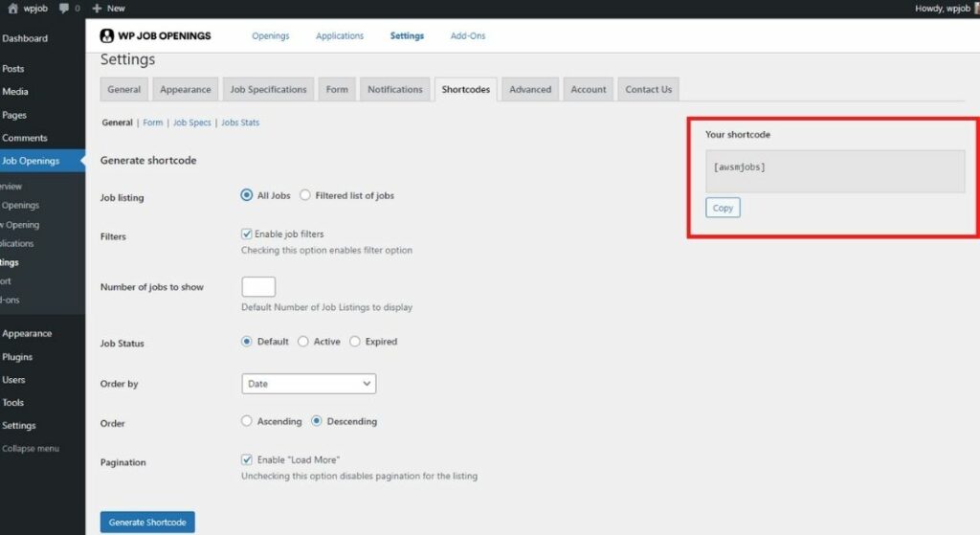Set order to Ascending
Screen dimensions: 980x535
click(x=246, y=421)
